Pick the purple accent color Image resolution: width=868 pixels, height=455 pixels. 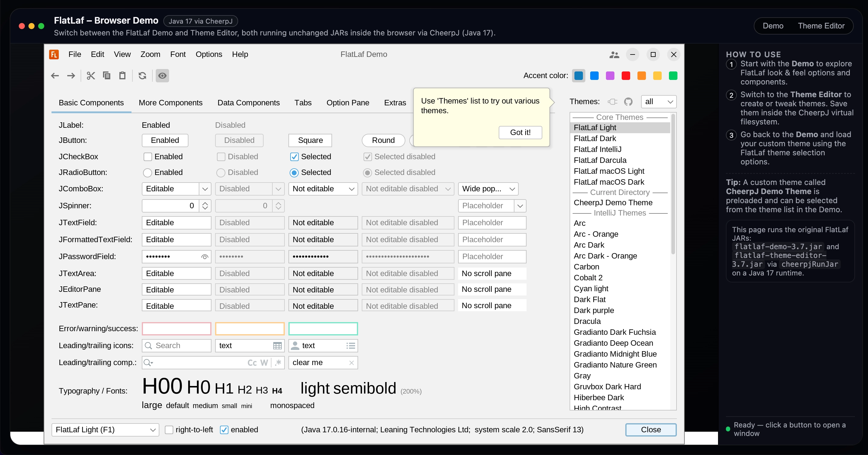point(610,76)
